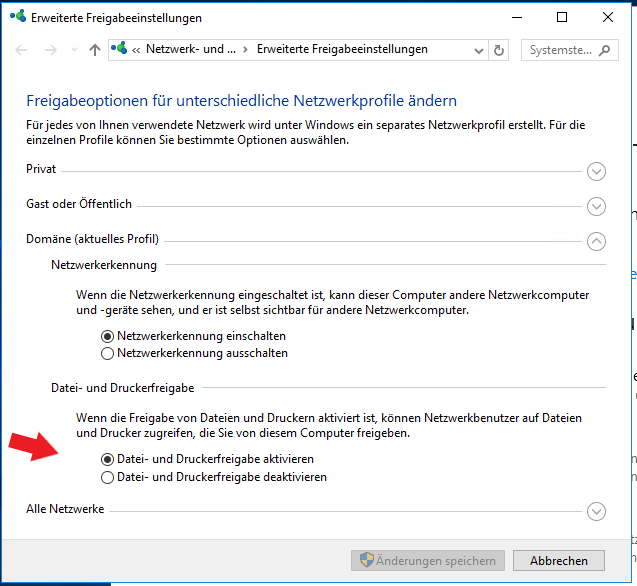Expand the Privat profile section
Viewport: 637px width, 586px height.
pyautogui.click(x=597, y=171)
